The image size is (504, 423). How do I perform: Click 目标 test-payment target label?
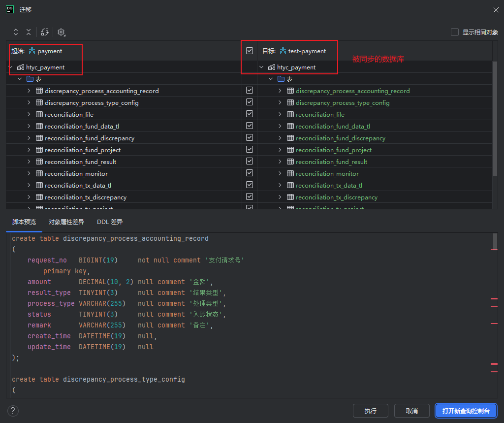pyautogui.click(x=294, y=51)
